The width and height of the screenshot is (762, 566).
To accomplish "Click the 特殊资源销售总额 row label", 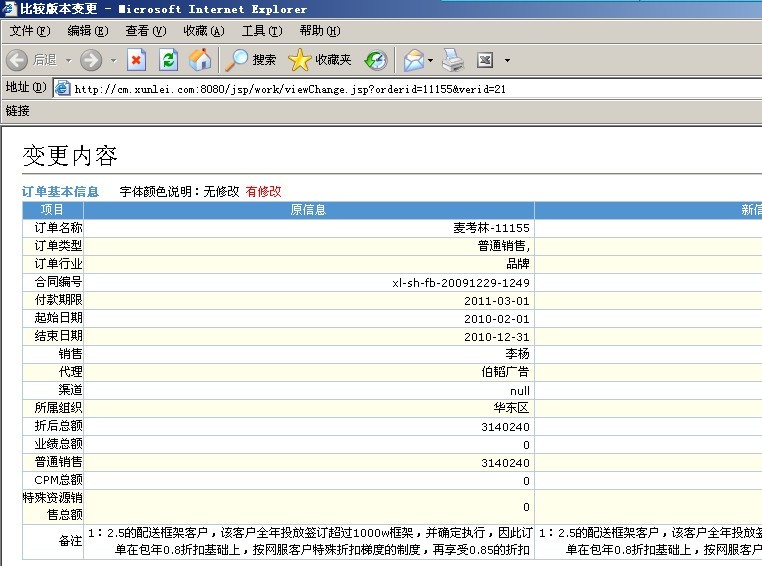I will (53, 506).
